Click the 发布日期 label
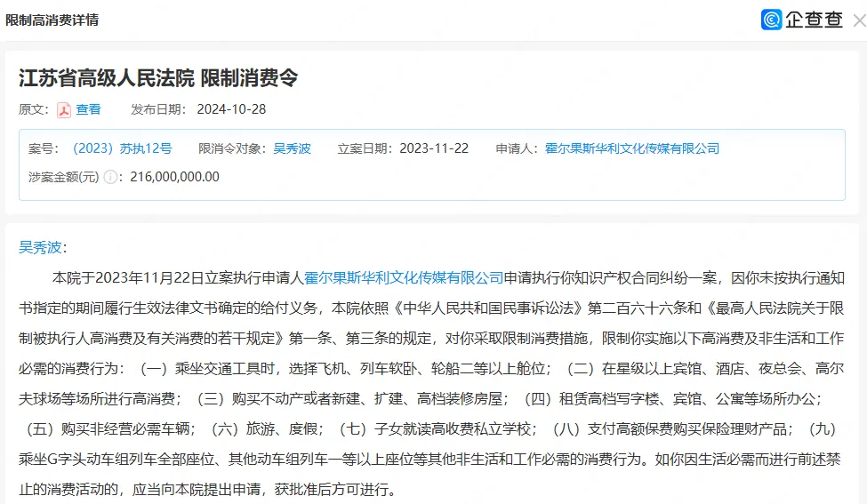867x504 pixels. coord(158,109)
